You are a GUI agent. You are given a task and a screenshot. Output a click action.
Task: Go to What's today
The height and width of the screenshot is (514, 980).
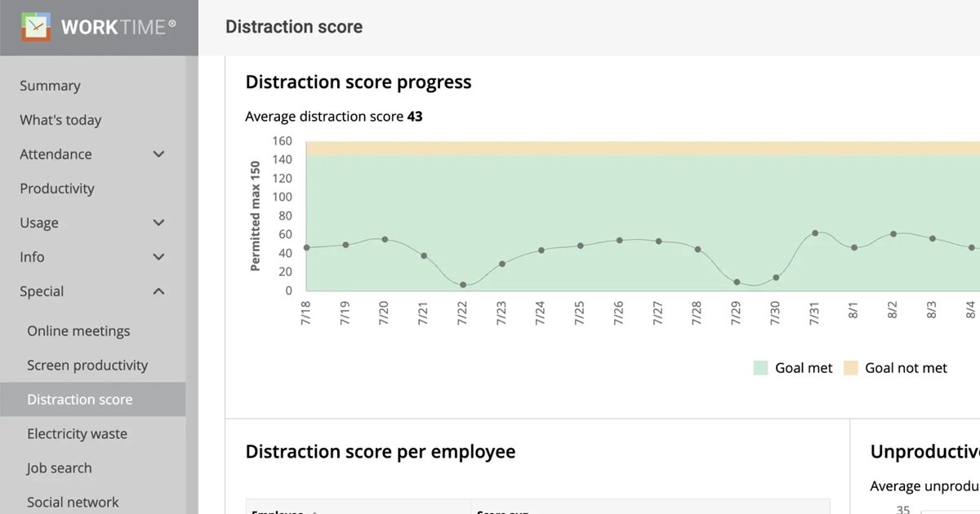coord(60,120)
